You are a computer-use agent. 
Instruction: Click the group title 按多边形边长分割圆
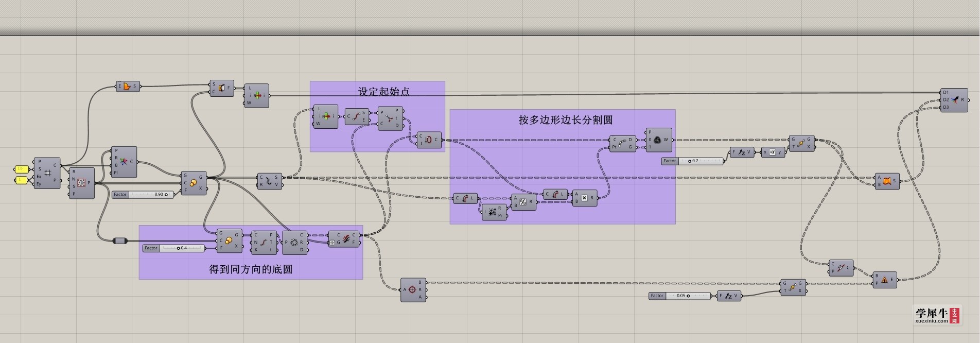[x=565, y=120]
